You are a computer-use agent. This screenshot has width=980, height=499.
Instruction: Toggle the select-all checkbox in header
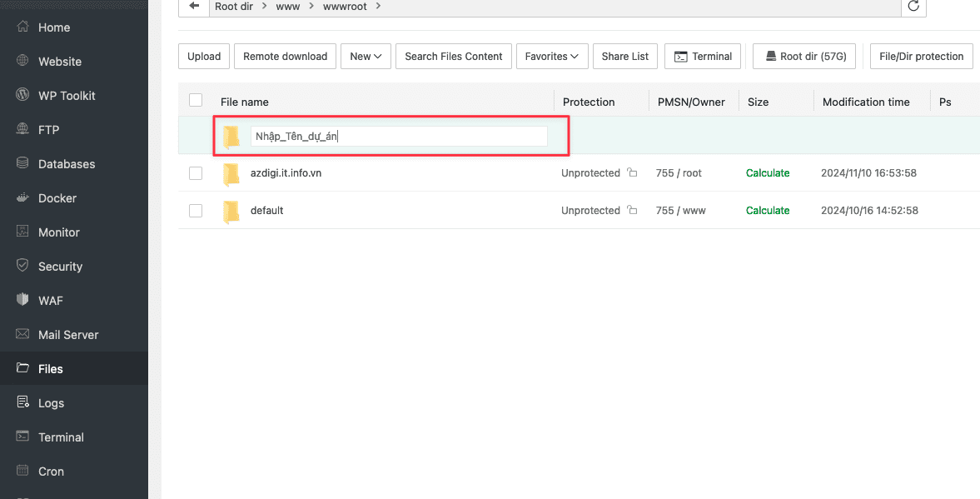click(x=196, y=101)
